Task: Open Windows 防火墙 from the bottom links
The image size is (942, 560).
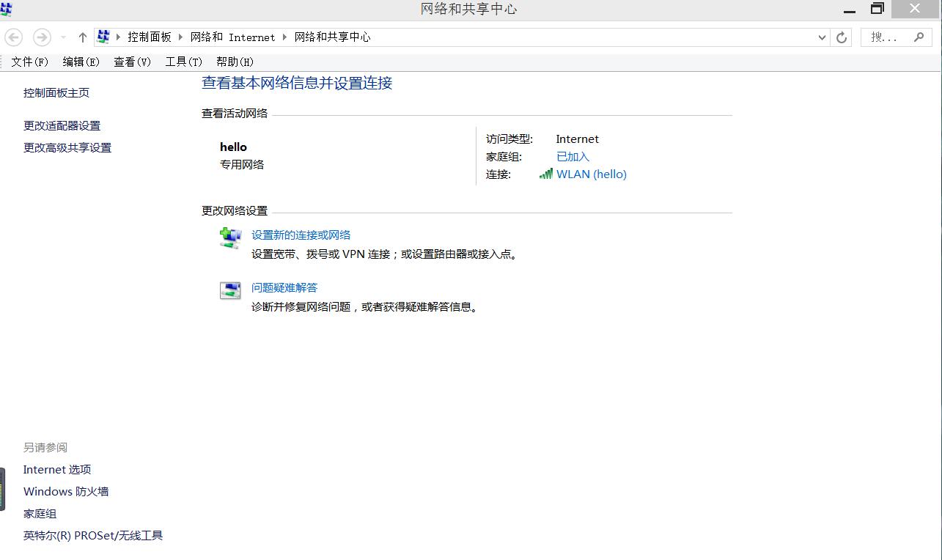Action: 65,491
